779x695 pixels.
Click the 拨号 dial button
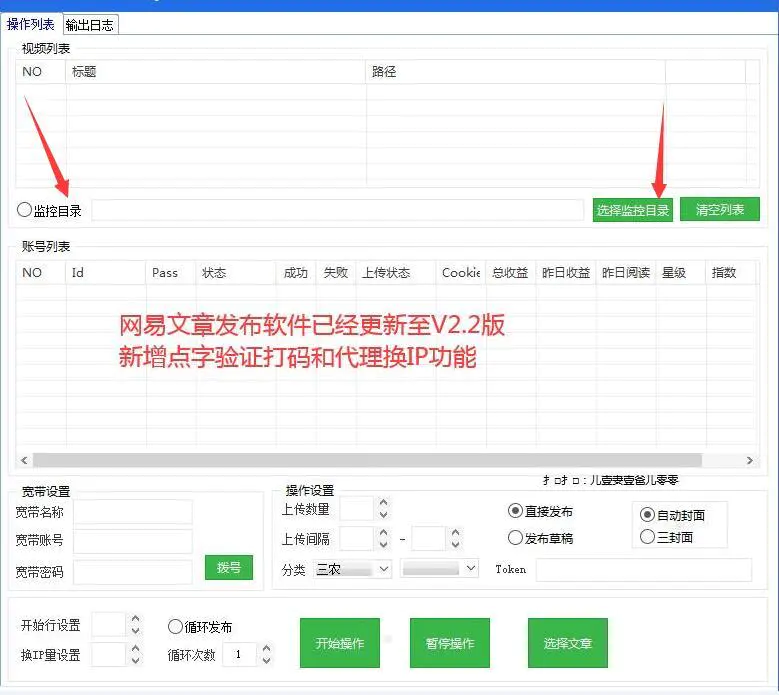229,567
